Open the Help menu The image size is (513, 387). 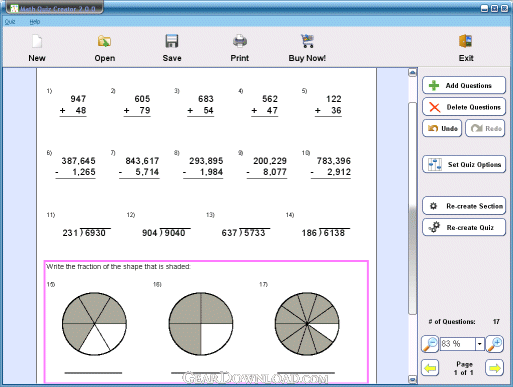coord(35,22)
